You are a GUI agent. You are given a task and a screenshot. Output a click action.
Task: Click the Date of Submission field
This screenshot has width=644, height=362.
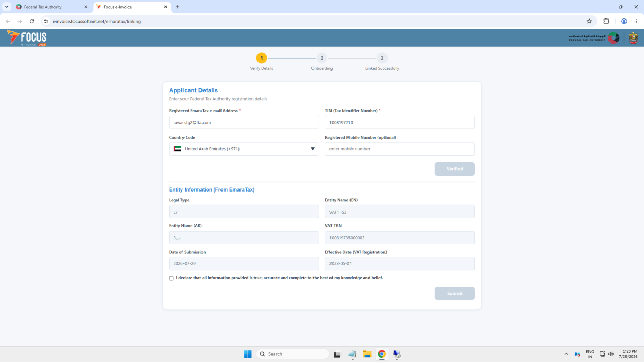[x=244, y=263]
